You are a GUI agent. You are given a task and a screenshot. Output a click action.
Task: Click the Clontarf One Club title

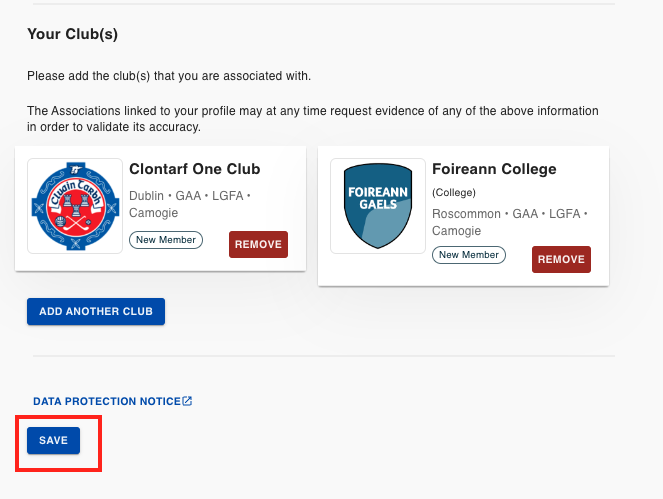click(195, 169)
